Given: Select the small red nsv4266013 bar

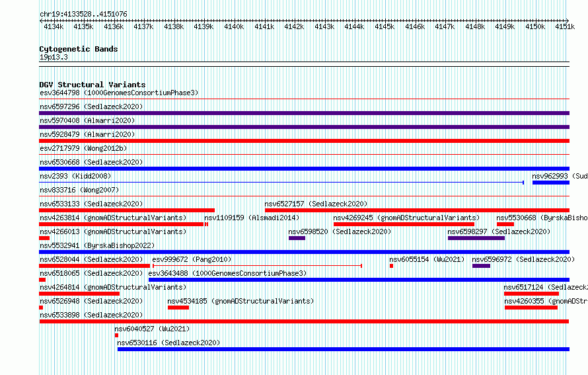Looking at the screenshot, I should [44, 238].
